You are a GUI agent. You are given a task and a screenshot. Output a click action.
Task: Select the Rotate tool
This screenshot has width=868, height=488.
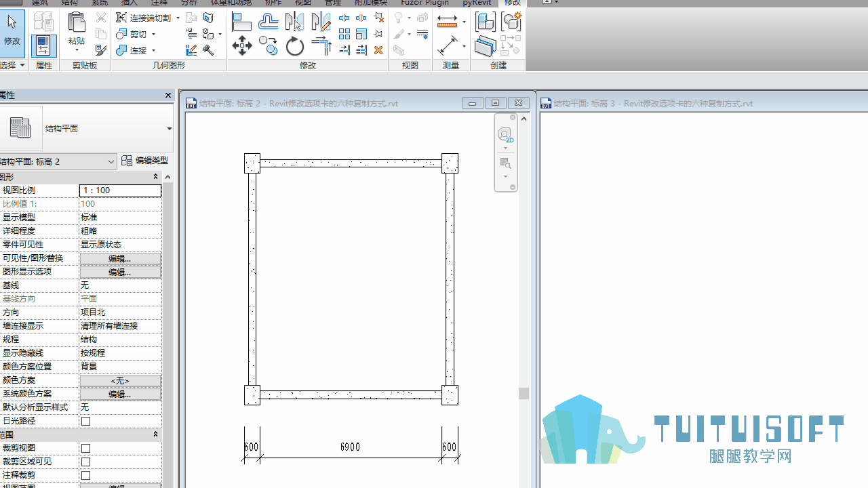295,46
